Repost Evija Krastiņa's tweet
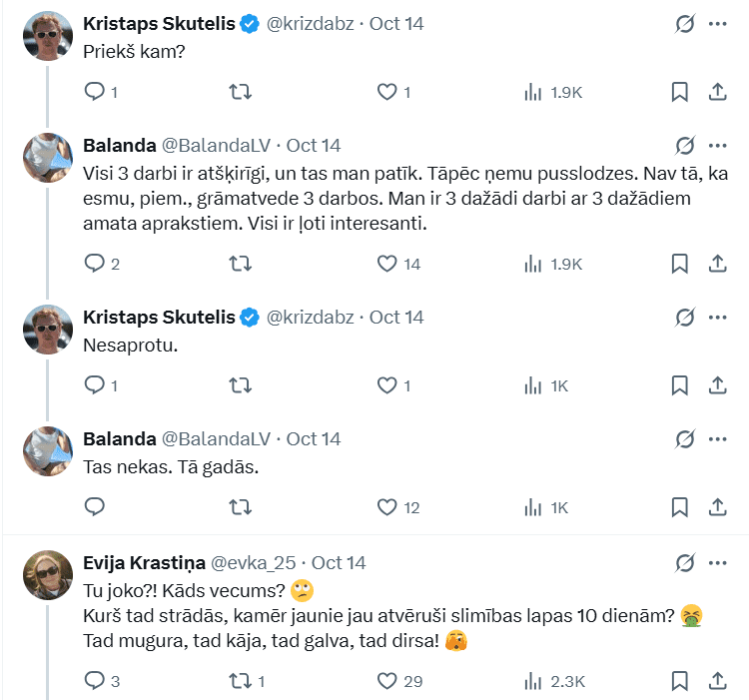The width and height of the screenshot is (749, 700). (x=241, y=681)
